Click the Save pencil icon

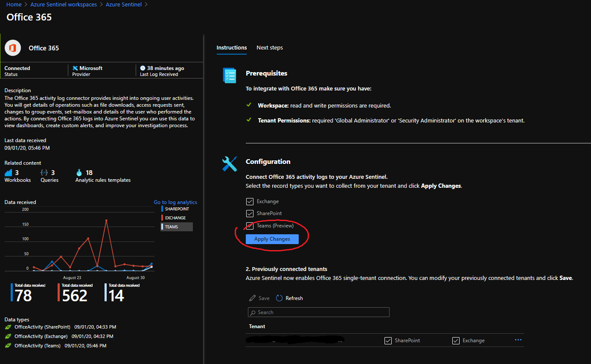pyautogui.click(x=252, y=298)
